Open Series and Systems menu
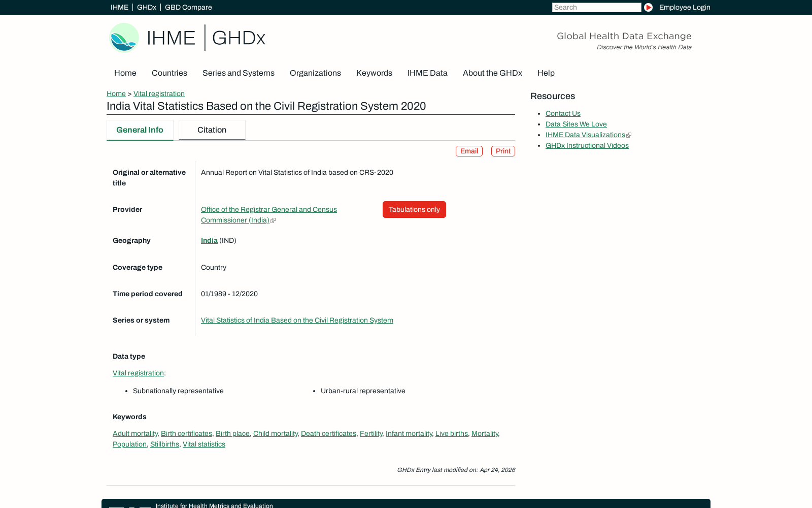Image resolution: width=812 pixels, height=508 pixels. tap(239, 73)
